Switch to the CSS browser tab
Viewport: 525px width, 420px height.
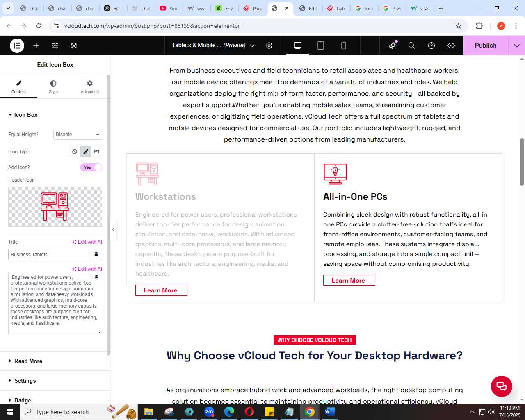(420, 8)
